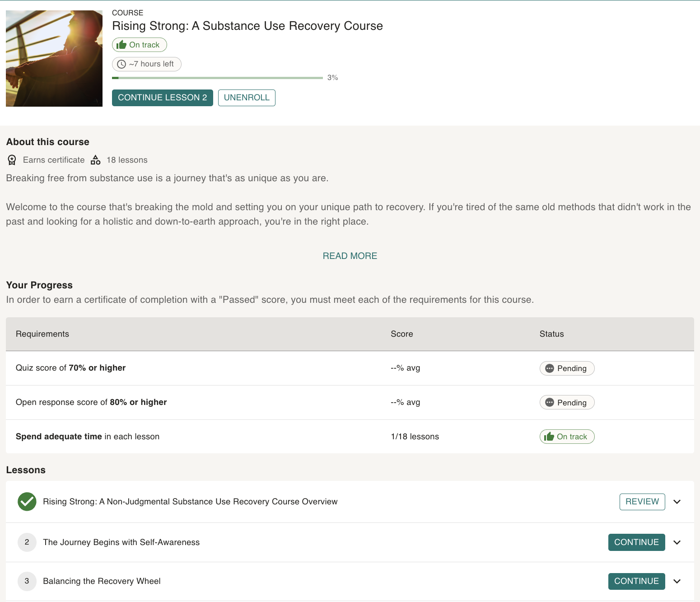
Task: Expand The Journey Begins with Self-Awareness lesson
Action: pyautogui.click(x=677, y=542)
